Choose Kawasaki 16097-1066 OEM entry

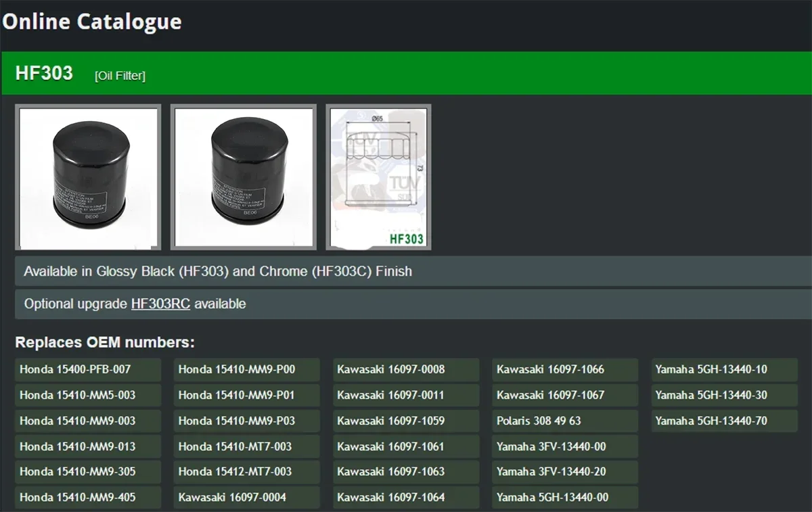click(x=565, y=369)
